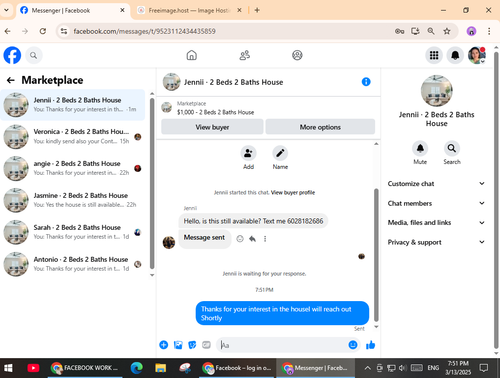Choose a sticker icon in composer
Screen dimensions: 500x378
coord(192,345)
